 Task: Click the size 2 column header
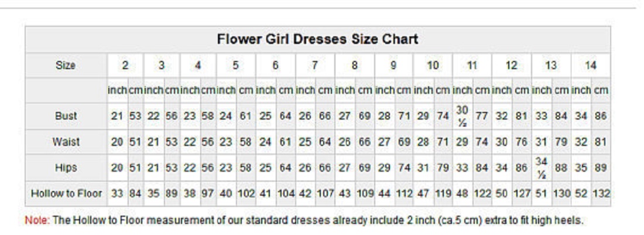(125, 65)
